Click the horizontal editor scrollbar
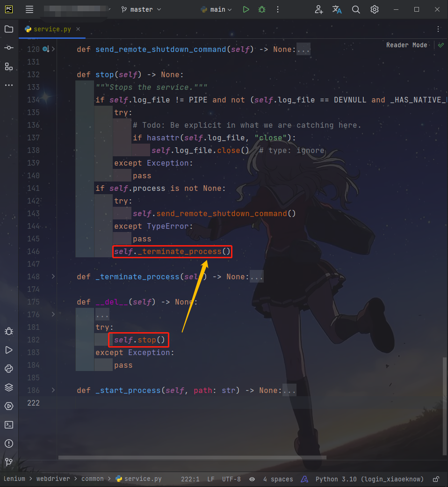The image size is (448, 487). click(x=192, y=458)
